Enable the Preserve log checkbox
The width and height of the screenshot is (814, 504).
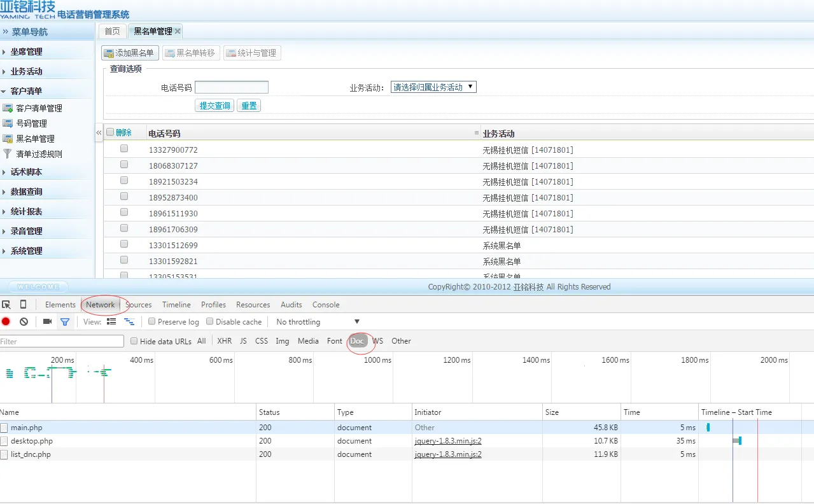pyautogui.click(x=151, y=321)
